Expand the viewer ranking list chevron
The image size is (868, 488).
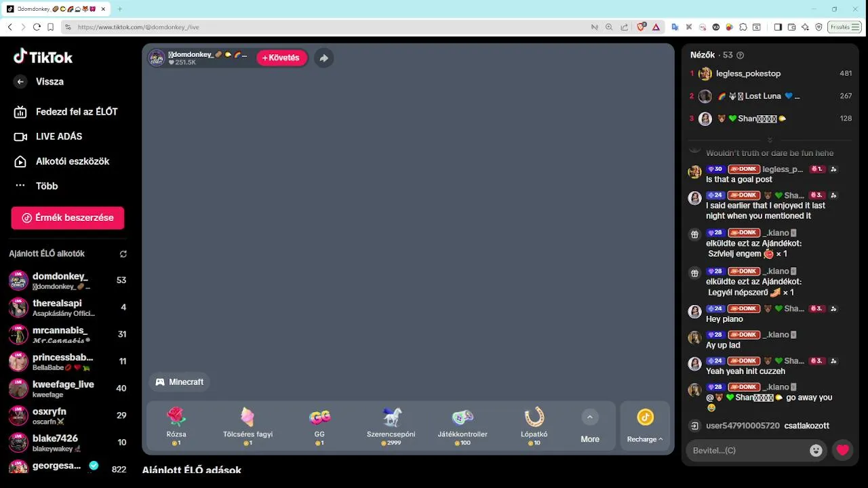coord(770,140)
